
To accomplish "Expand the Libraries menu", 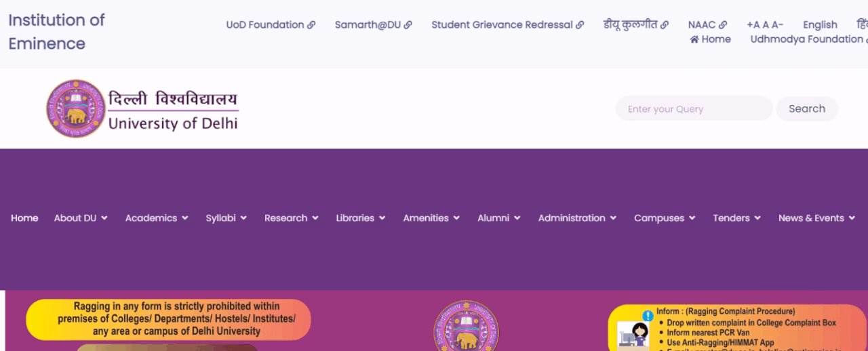I will (x=361, y=218).
